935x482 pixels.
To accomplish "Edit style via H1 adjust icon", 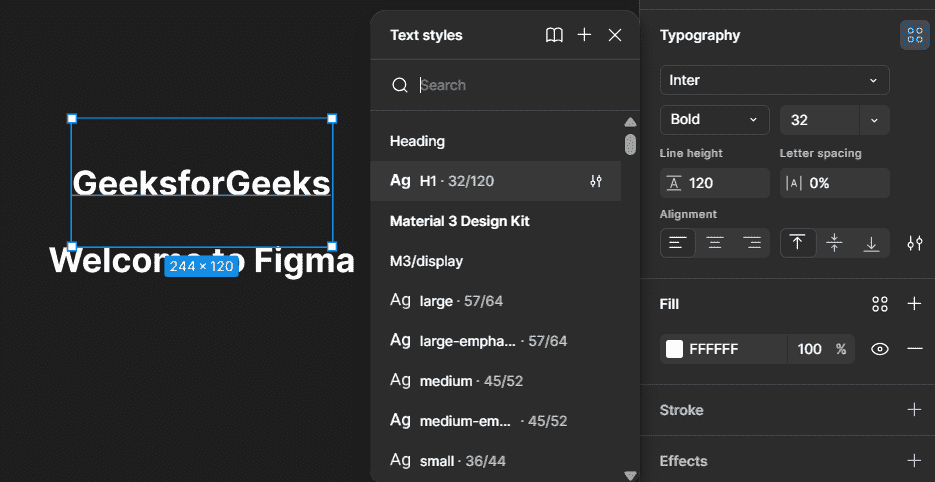I will click(596, 181).
